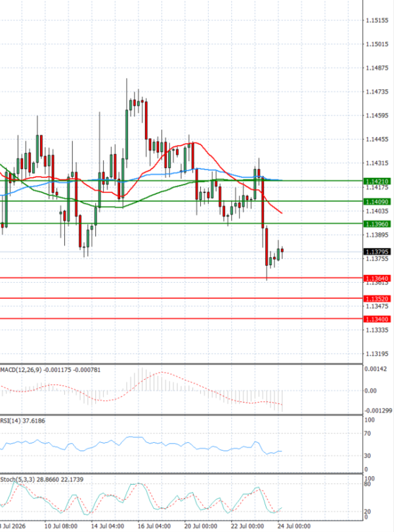Select the RSI(14) indicator label
394x532 pixels.
coord(11,420)
